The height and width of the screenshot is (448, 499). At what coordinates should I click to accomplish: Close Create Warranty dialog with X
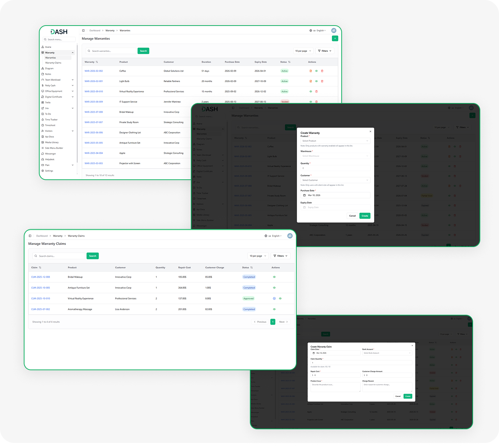370,131
